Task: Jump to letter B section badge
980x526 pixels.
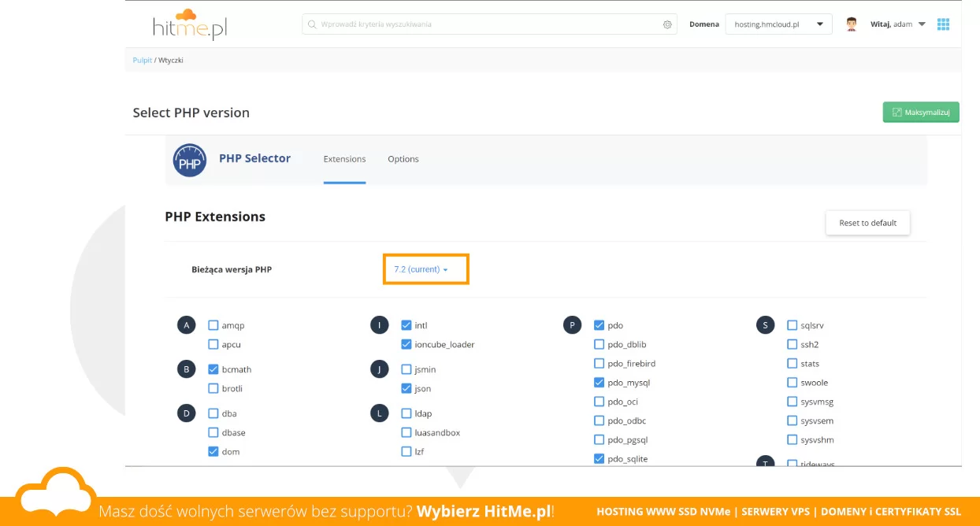Action: tap(187, 369)
